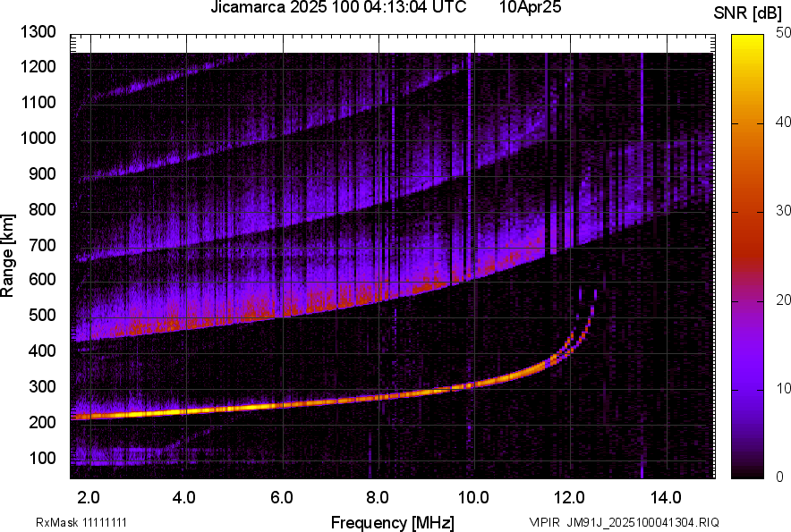Click the frequency tick label '6.0'

click(x=282, y=498)
